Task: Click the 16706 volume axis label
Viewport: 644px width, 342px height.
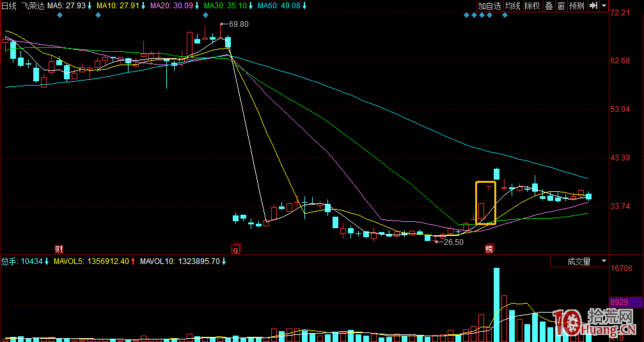Action: tap(621, 268)
